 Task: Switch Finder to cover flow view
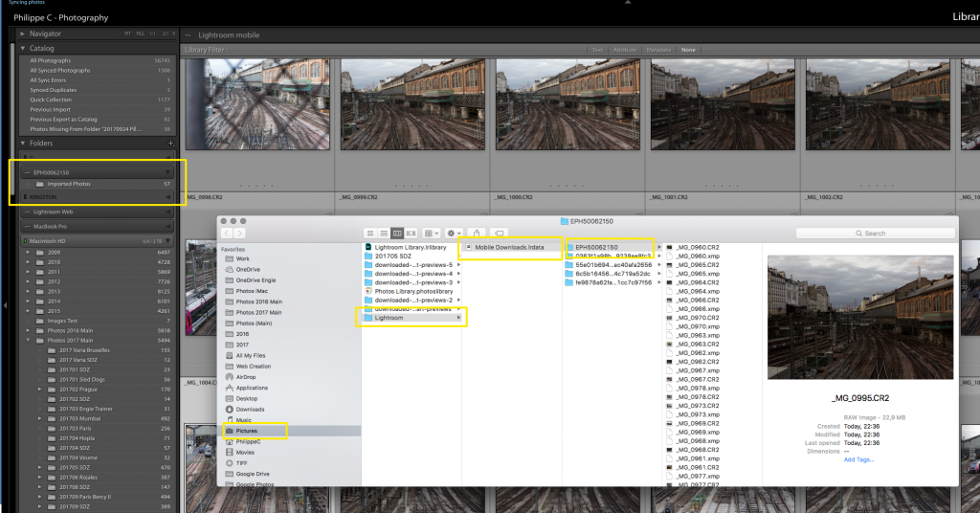tap(411, 234)
